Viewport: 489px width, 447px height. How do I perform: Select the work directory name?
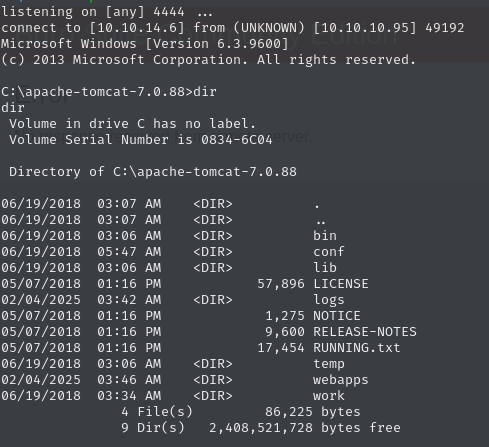click(x=328, y=396)
